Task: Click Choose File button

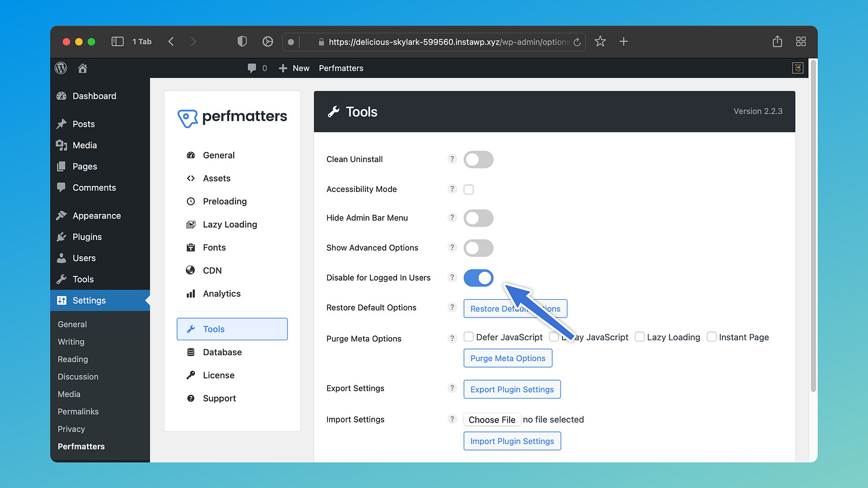Action: pyautogui.click(x=492, y=419)
